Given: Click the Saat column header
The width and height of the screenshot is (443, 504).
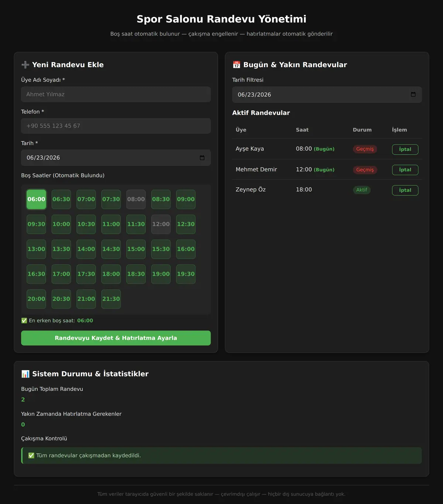Looking at the screenshot, I should point(302,130).
